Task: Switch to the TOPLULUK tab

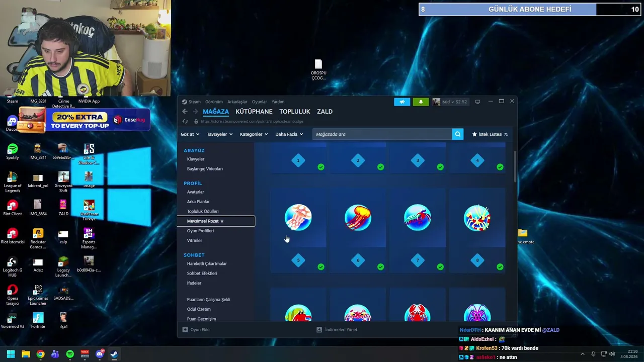Action: pos(295,112)
